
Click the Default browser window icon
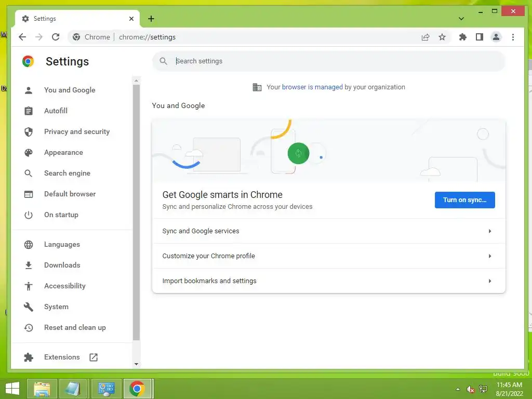(x=29, y=194)
